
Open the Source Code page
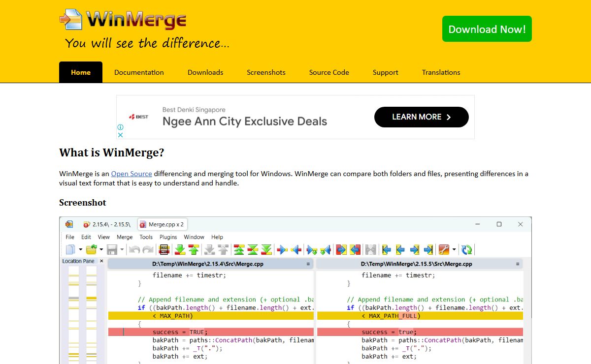[x=329, y=72]
